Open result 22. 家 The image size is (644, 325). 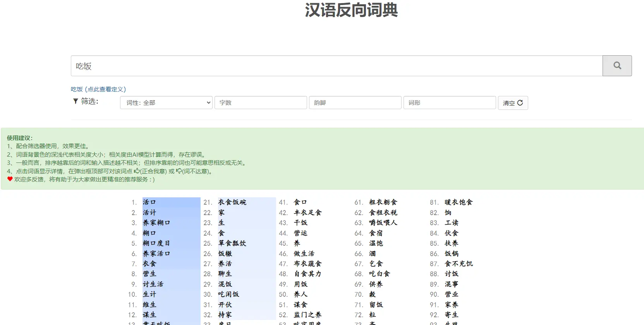[x=221, y=212]
